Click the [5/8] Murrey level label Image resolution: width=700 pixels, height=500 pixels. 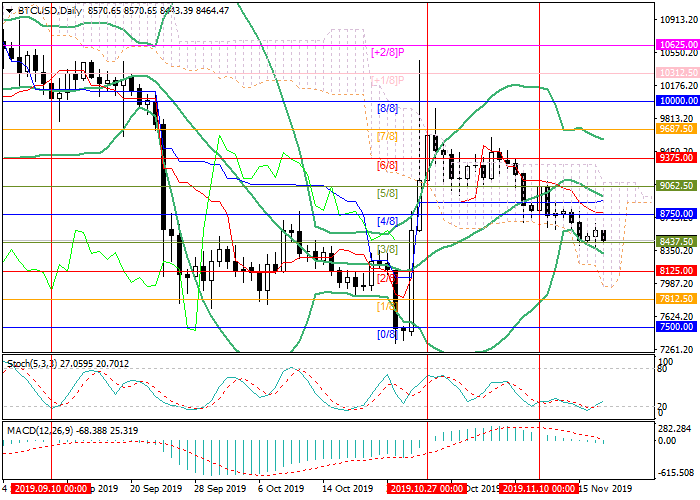pyautogui.click(x=388, y=194)
